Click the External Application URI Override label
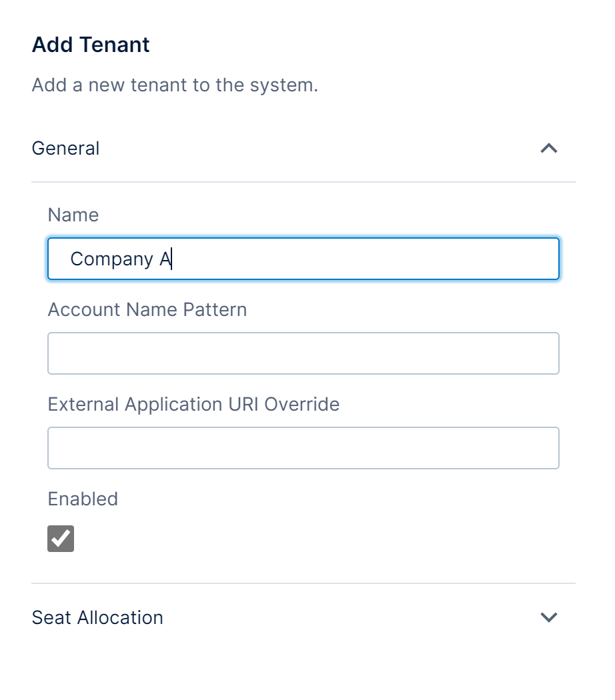 pyautogui.click(x=193, y=404)
